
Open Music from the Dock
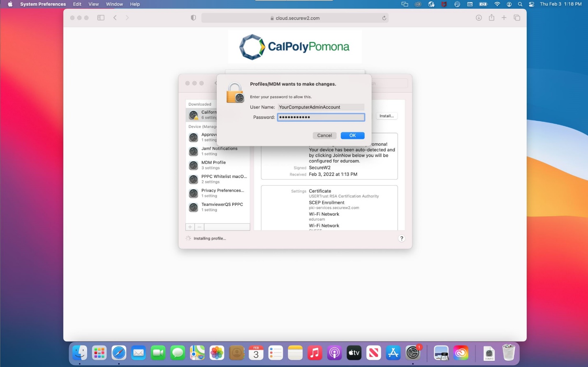[x=315, y=353]
